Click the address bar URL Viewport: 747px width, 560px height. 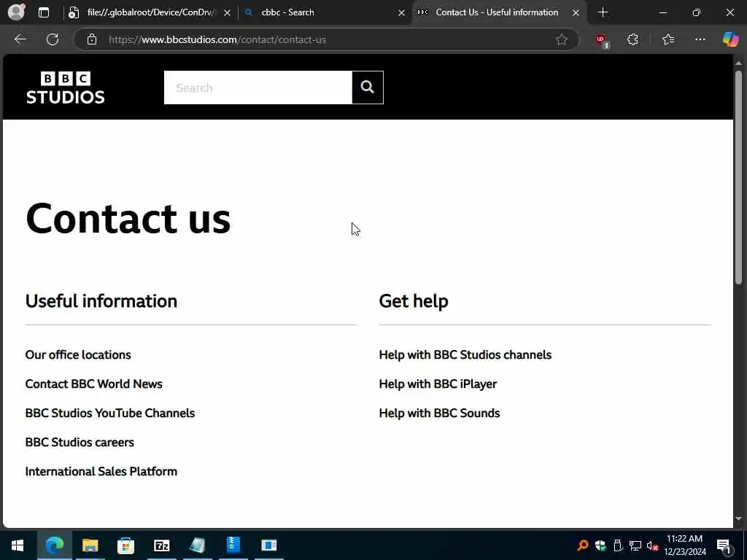[x=217, y=39]
